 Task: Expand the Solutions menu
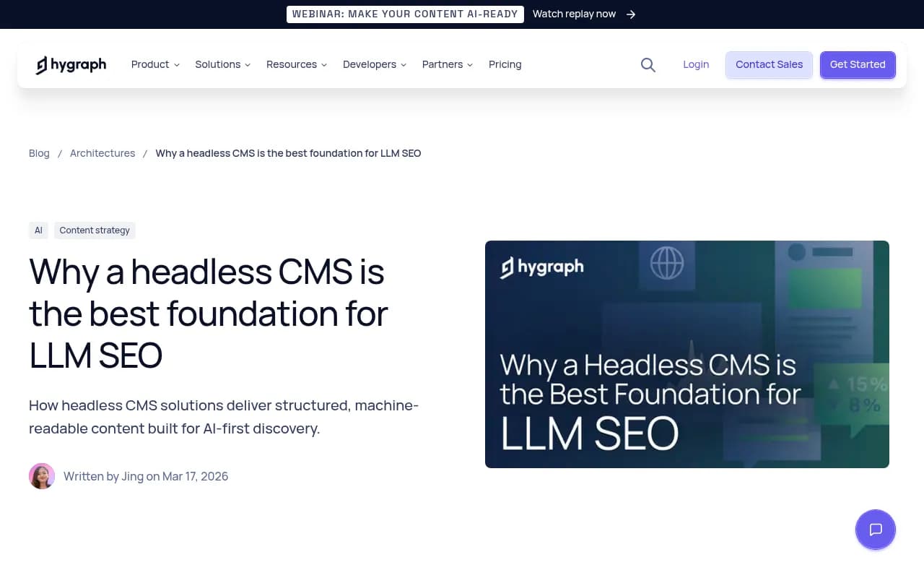222,64
